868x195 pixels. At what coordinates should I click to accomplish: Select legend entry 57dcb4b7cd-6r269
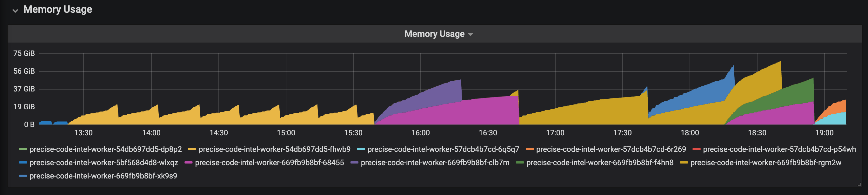coord(611,149)
